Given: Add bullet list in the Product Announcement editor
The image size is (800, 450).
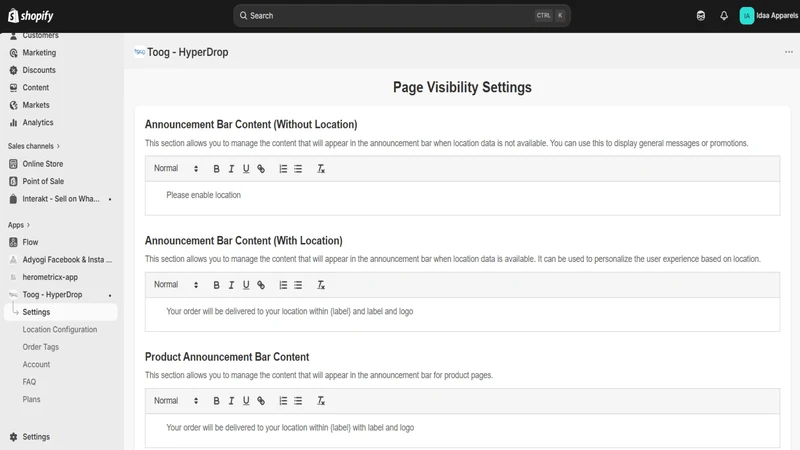Looking at the screenshot, I should tap(298, 401).
